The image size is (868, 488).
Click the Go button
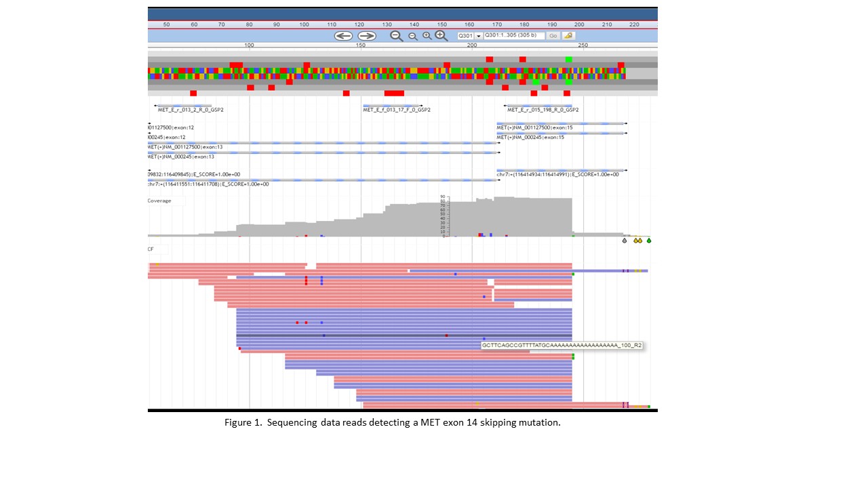[x=553, y=36]
